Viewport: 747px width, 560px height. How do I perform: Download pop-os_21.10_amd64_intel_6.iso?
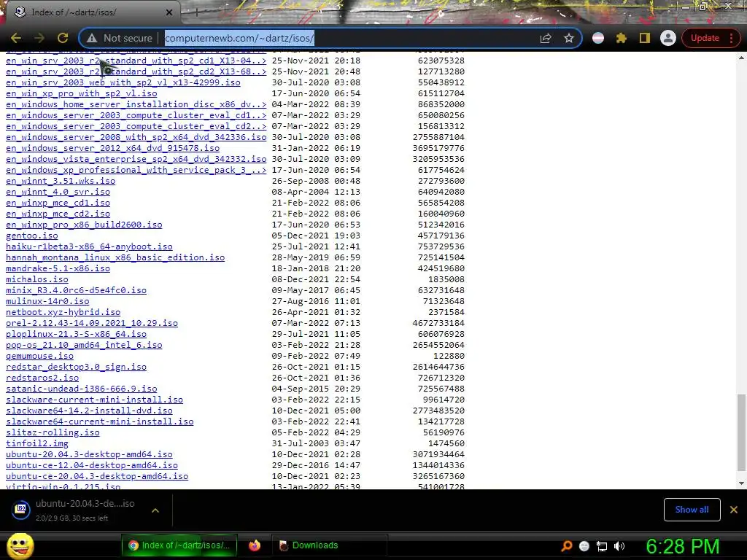(84, 345)
